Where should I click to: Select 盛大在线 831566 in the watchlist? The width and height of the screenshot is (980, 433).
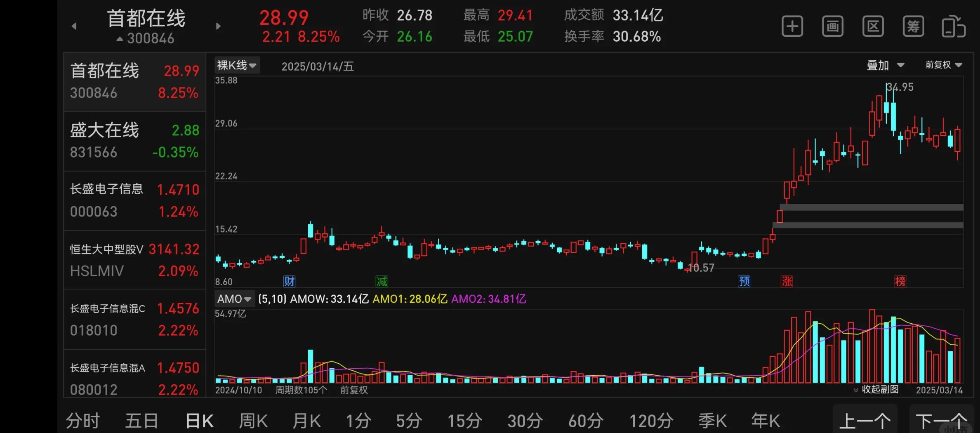(x=134, y=141)
